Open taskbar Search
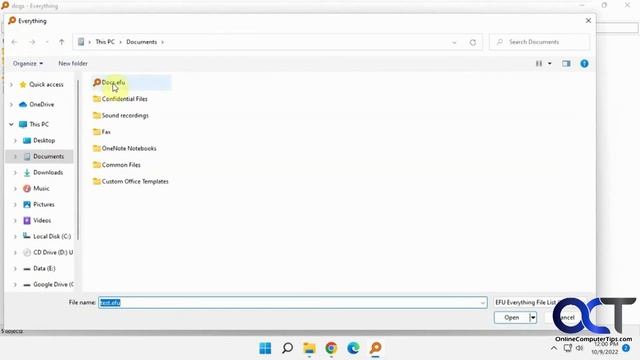The height and width of the screenshot is (360, 640). 287,348
